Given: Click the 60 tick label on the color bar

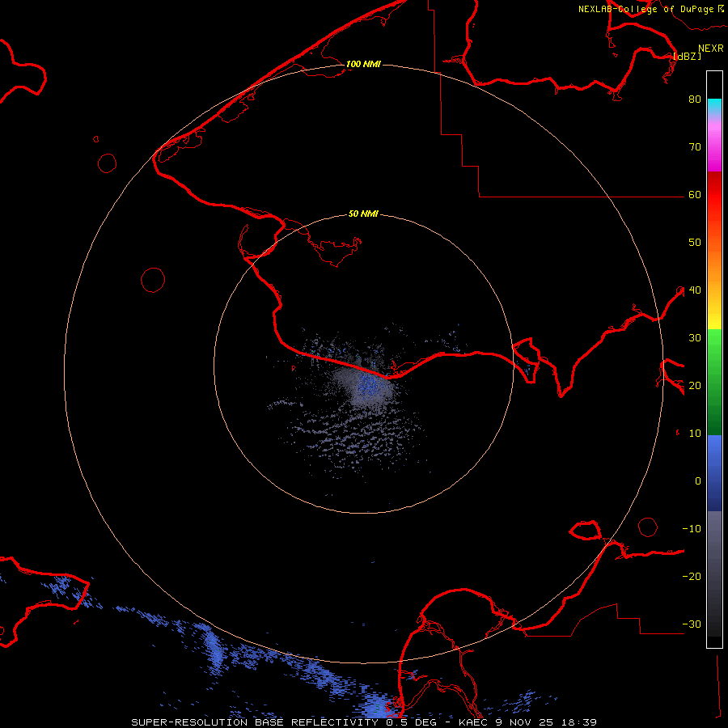Looking at the screenshot, I should point(695,194).
